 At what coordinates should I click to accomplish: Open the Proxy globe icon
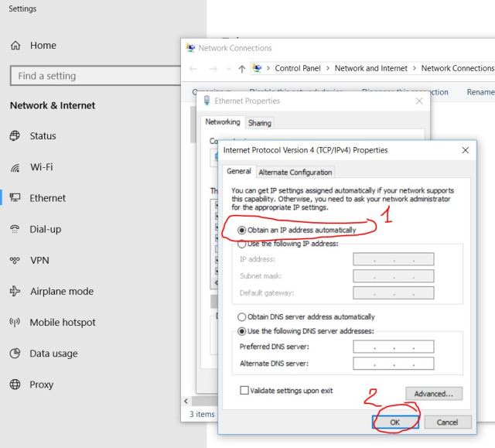15,385
